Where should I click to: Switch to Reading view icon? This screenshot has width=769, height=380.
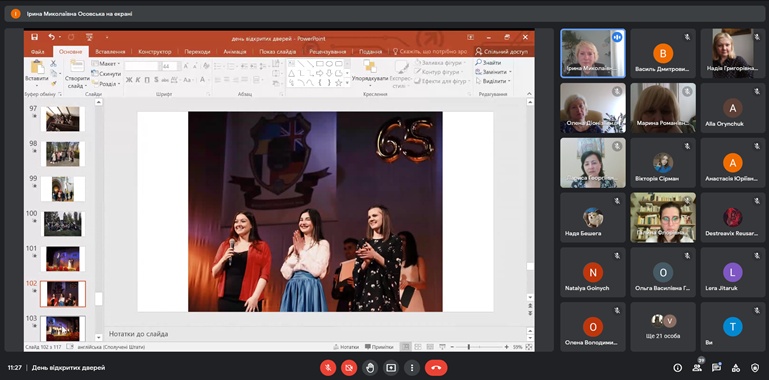(430, 347)
